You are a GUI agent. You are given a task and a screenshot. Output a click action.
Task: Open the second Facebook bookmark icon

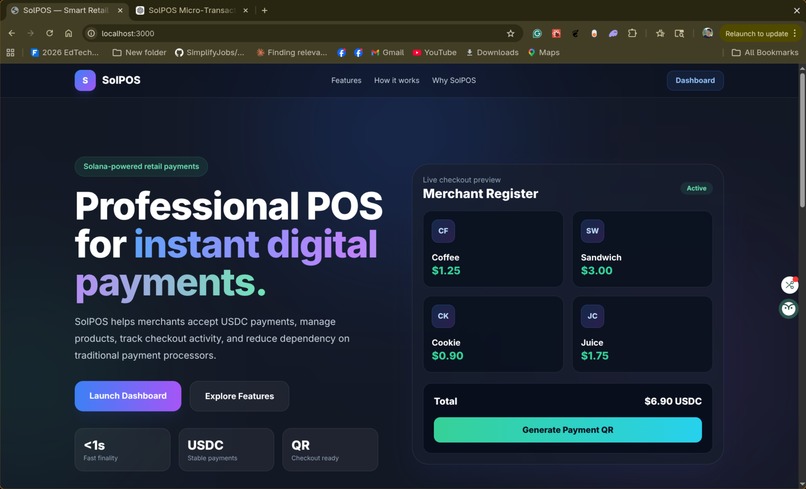pyautogui.click(x=358, y=52)
